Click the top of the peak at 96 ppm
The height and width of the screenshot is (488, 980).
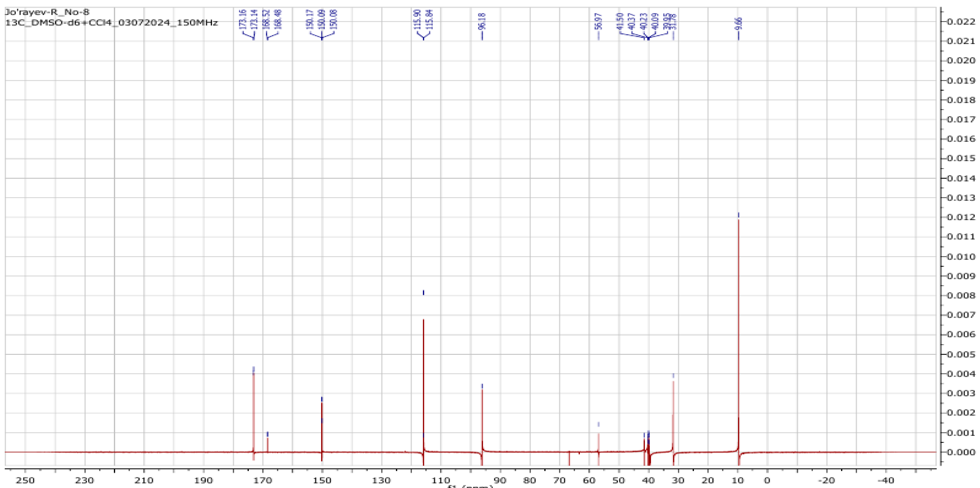pyautogui.click(x=482, y=390)
